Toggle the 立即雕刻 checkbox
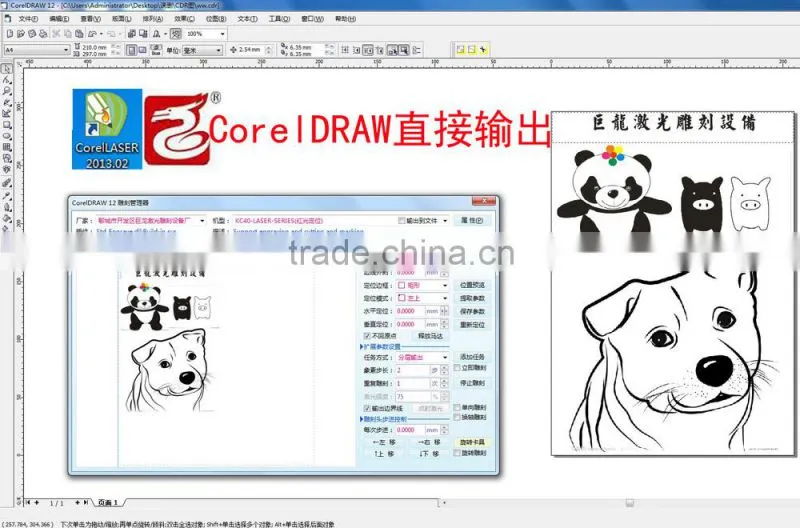The height and width of the screenshot is (528, 800). pos(457,368)
